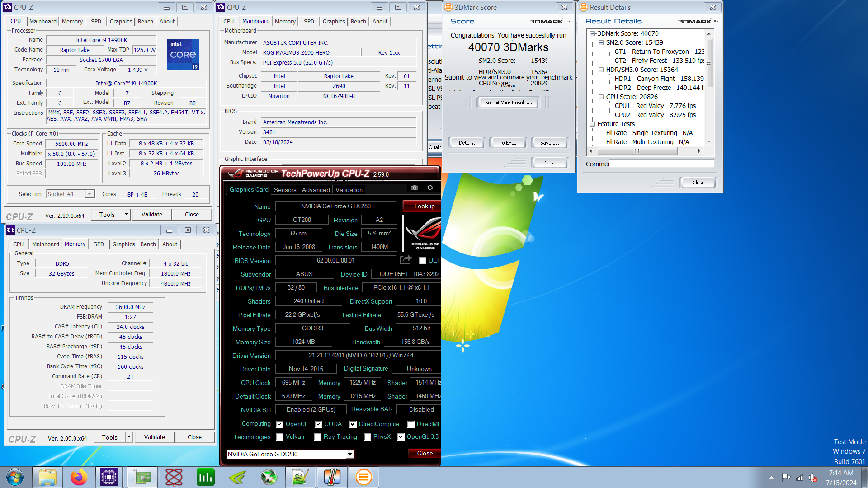Collapse the CPU Score: 20826 node
868x488 pixels.
[601, 97]
